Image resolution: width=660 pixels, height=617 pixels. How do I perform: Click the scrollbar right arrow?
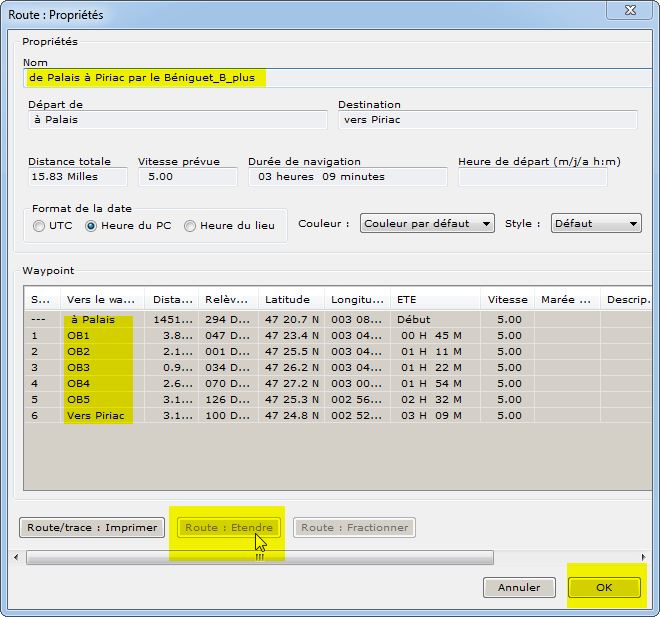(643, 558)
